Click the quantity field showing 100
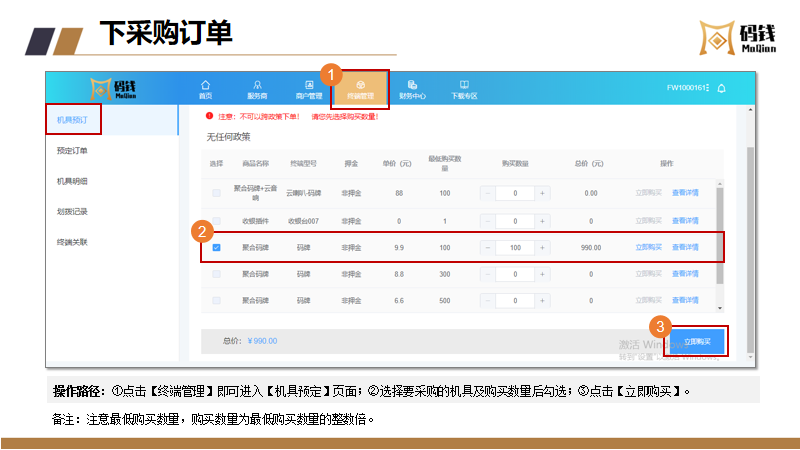Viewport: 800px width, 450px height. [515, 247]
